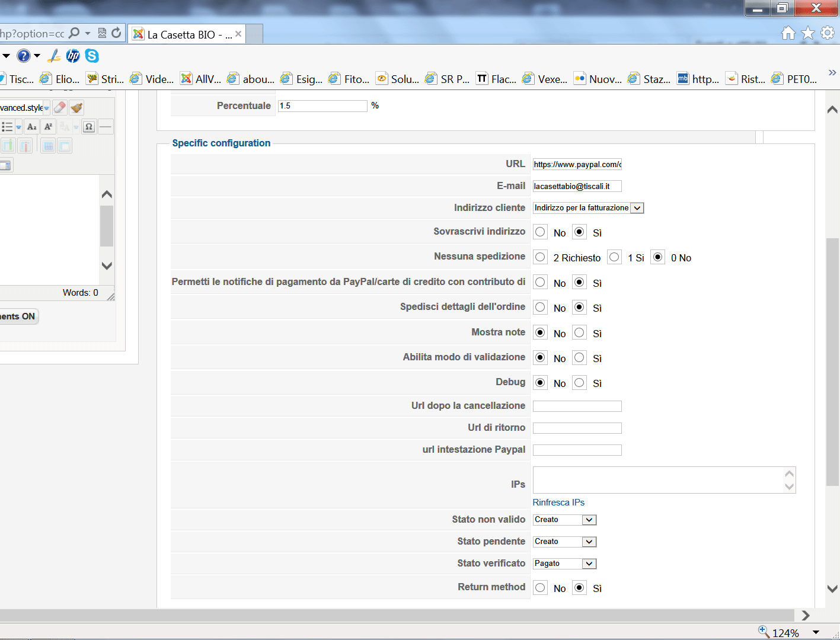Click the eraser icon in editor toolbar

[x=60, y=107]
